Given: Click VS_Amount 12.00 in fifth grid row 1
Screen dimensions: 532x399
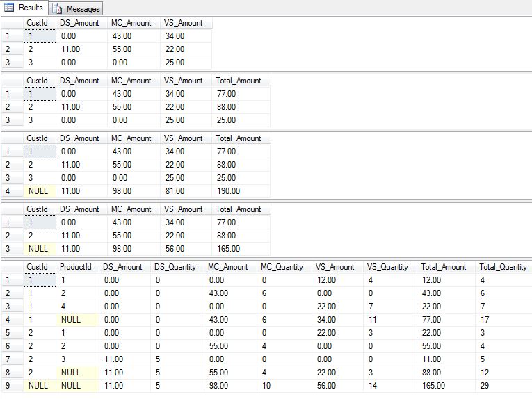Looking at the screenshot, I should pyautogui.click(x=337, y=280).
